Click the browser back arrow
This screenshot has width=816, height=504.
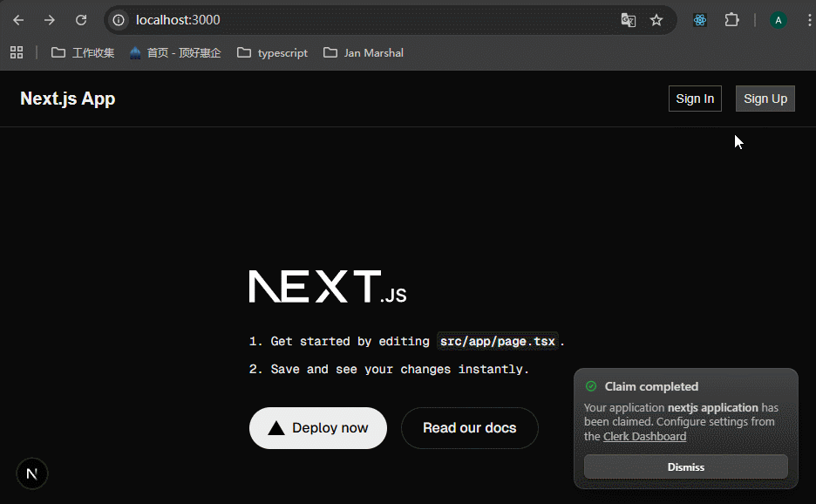[x=18, y=20]
